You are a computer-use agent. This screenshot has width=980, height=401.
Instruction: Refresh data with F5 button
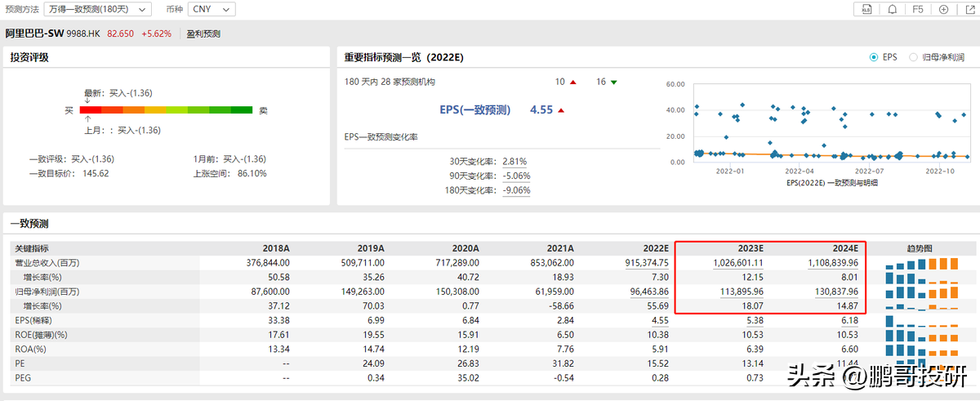click(918, 9)
